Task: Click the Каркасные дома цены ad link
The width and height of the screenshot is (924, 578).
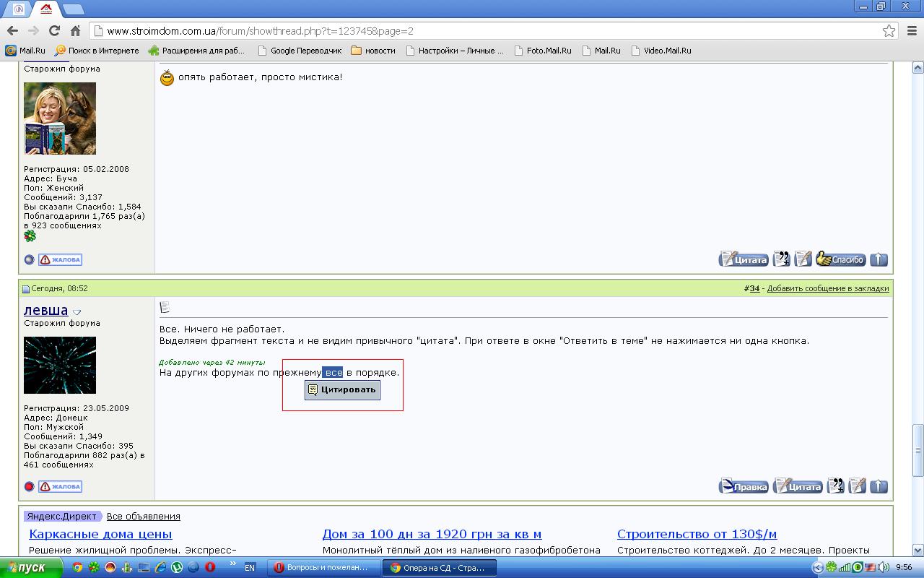Action: [100, 535]
